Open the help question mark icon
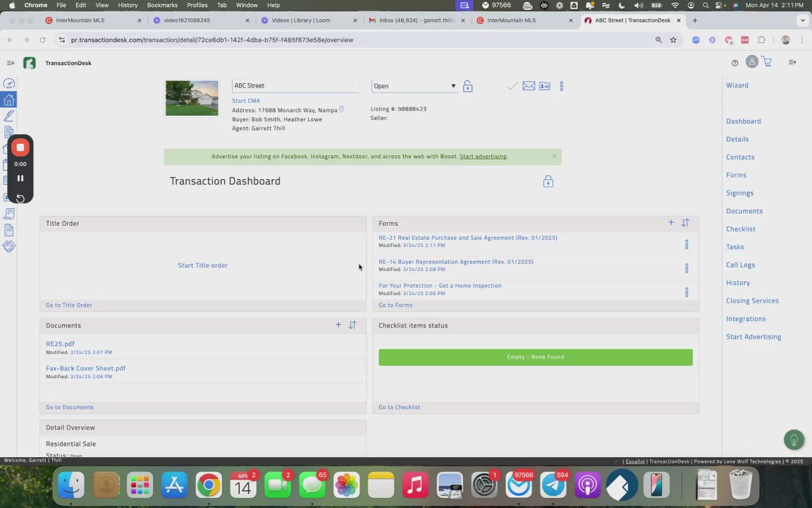 click(735, 64)
